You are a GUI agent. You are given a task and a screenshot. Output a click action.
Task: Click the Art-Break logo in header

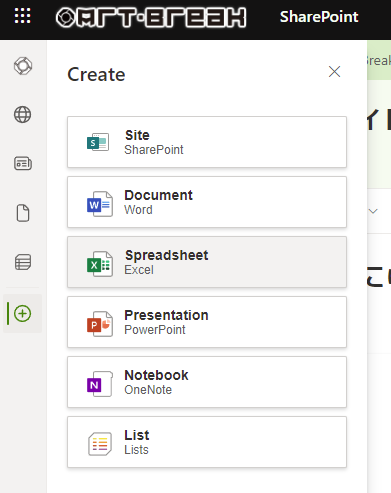pos(151,17)
